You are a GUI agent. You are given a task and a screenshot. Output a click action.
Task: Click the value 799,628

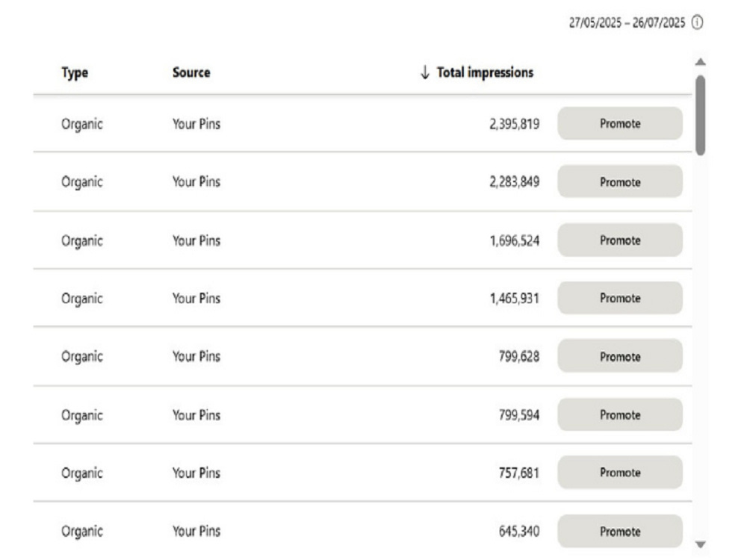click(x=519, y=357)
